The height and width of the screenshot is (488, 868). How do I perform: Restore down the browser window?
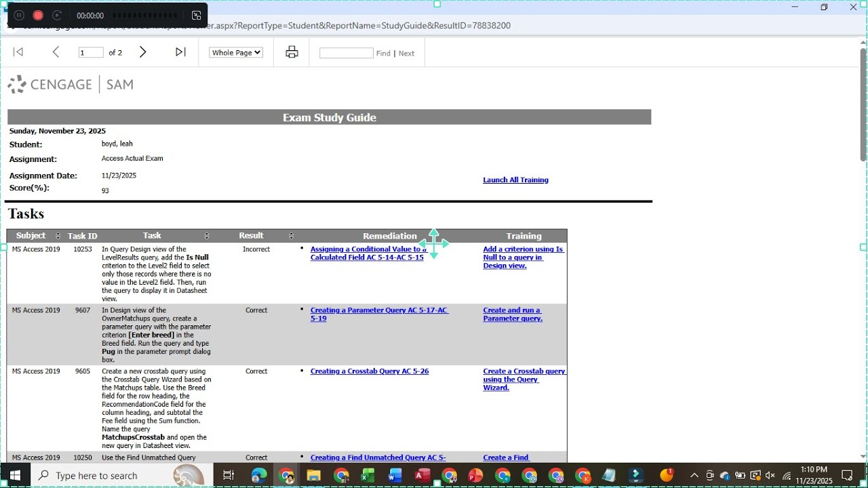[x=824, y=7]
